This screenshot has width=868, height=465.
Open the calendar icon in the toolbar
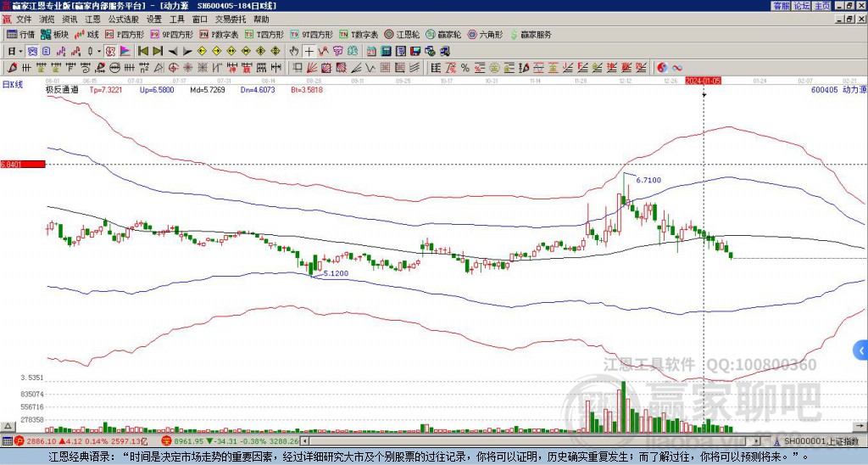[371, 52]
